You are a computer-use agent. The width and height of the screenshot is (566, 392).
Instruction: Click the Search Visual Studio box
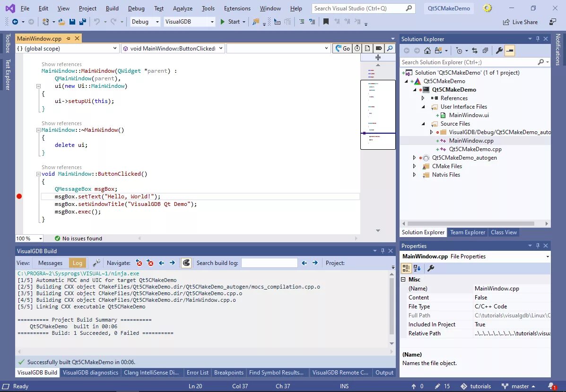pos(363,9)
